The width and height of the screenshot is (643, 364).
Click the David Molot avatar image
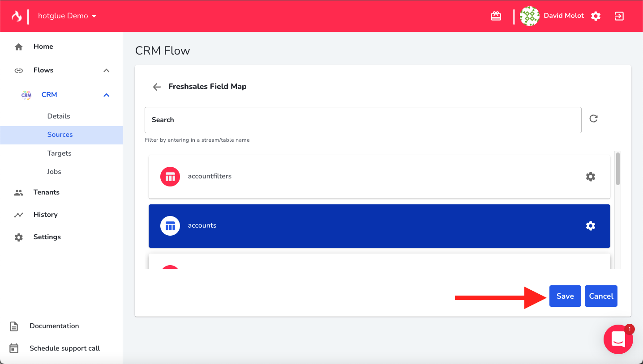(x=530, y=16)
